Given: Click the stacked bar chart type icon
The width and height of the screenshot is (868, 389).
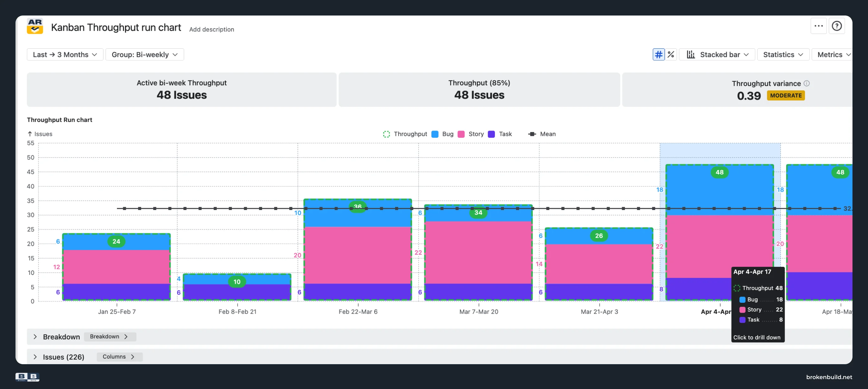Looking at the screenshot, I should (690, 55).
